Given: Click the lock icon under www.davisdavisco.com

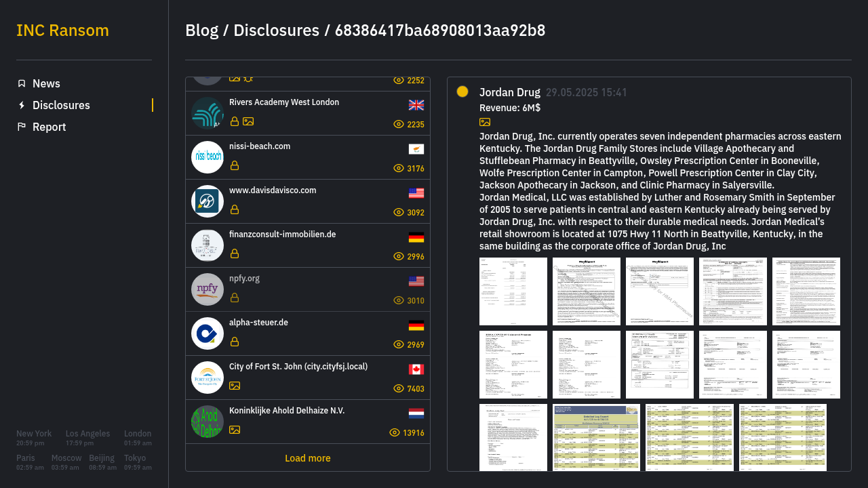Looking at the screenshot, I should pos(235,209).
